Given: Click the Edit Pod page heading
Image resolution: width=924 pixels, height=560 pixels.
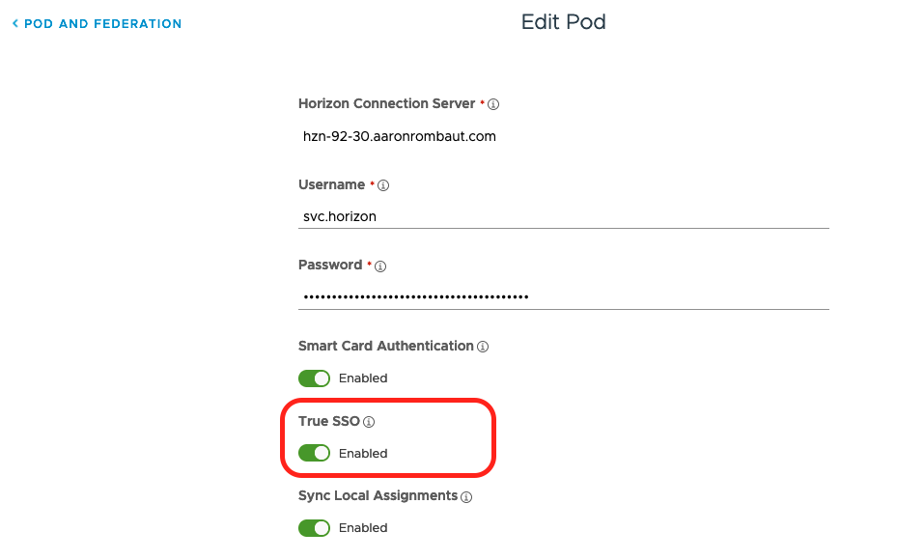Looking at the screenshot, I should coord(564,21).
